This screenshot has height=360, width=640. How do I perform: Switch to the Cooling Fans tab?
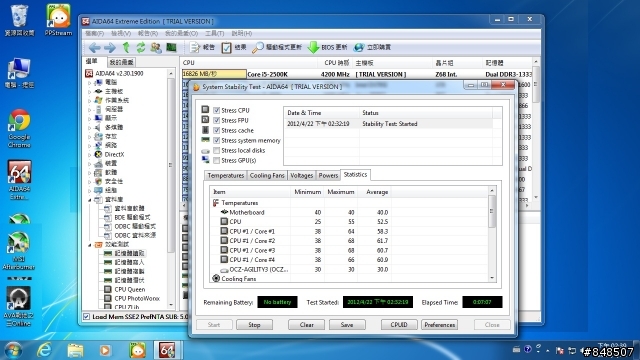pos(267,176)
